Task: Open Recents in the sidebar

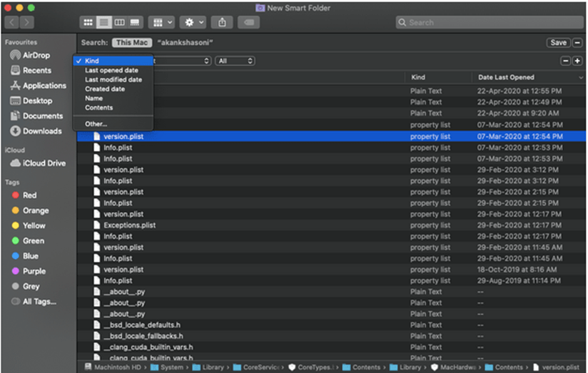Action: pyautogui.click(x=31, y=70)
